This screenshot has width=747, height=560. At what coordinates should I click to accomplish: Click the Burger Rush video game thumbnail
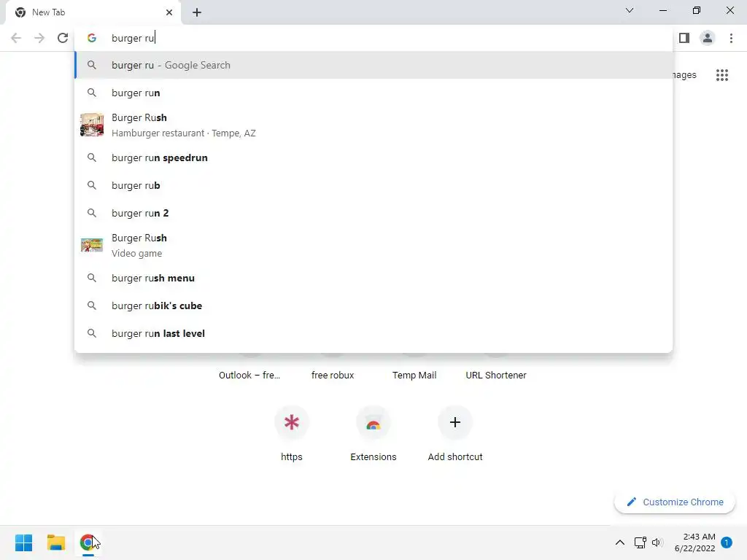(92, 245)
